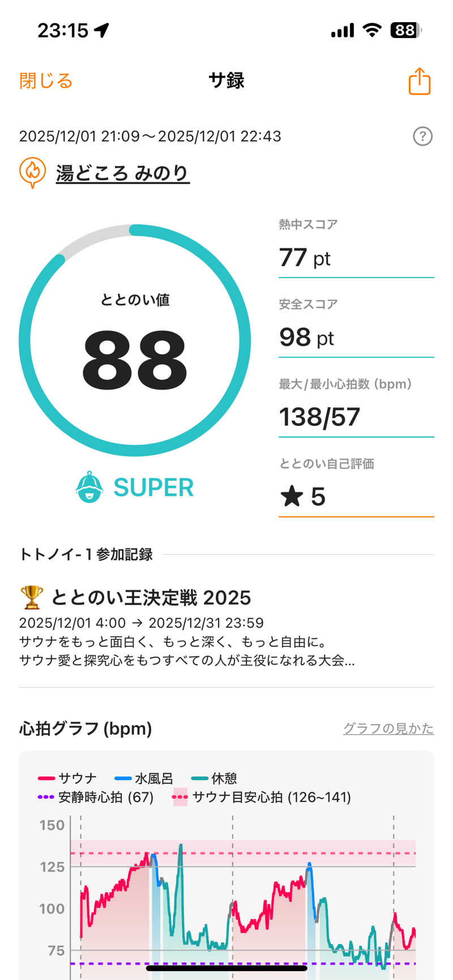
Task: Tap the self-rating star icon
Action: point(292,497)
